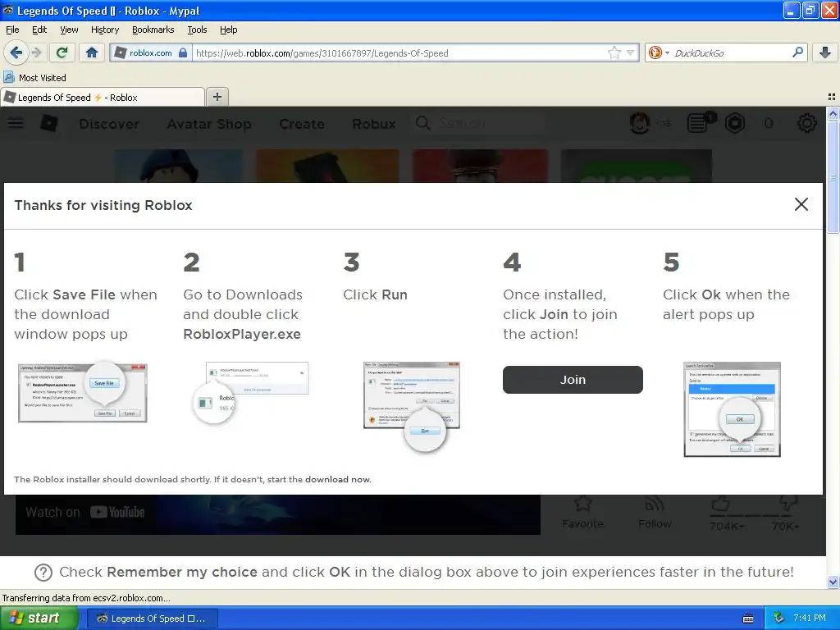The image size is (840, 630).
Task: Close the Thanks for visiting Roblox dialog
Action: [801, 204]
